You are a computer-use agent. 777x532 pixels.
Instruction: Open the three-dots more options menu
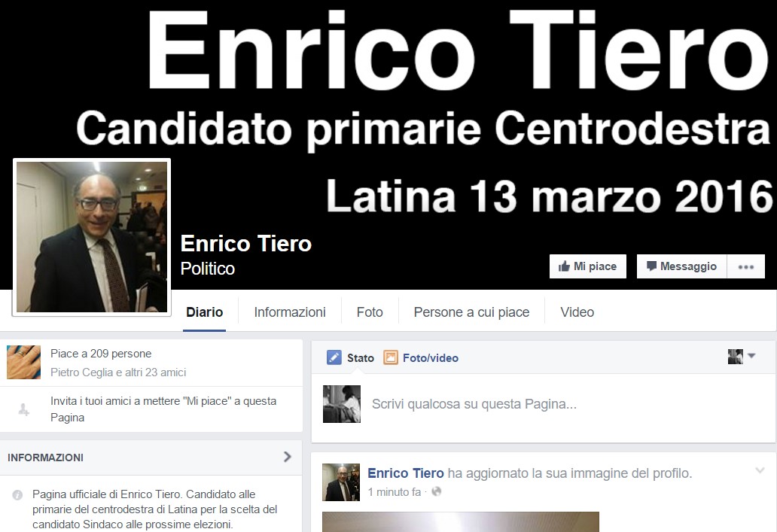point(746,266)
